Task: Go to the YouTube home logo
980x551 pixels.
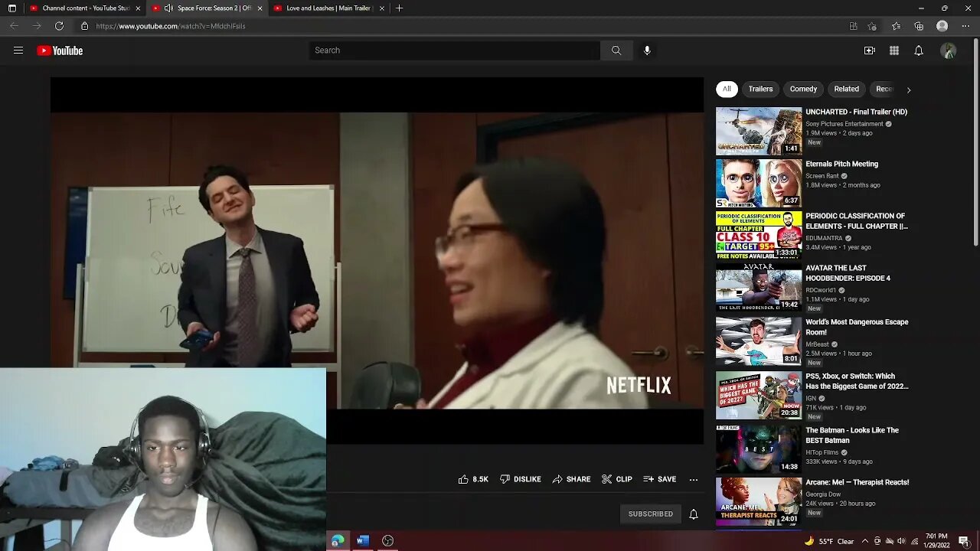Action: point(60,51)
